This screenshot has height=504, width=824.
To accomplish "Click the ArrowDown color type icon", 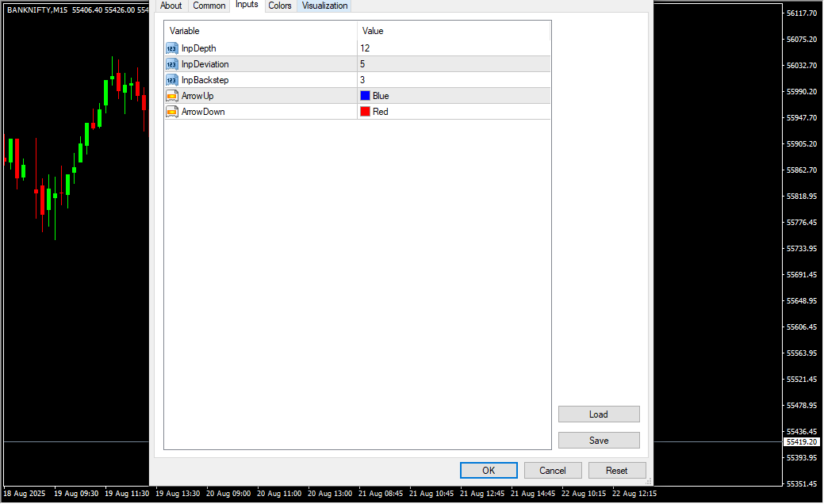I will point(171,112).
